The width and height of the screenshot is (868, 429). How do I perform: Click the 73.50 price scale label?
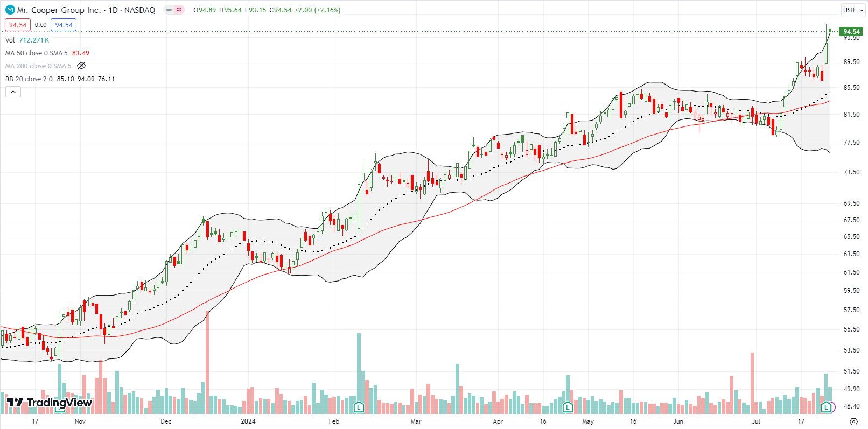click(x=852, y=172)
